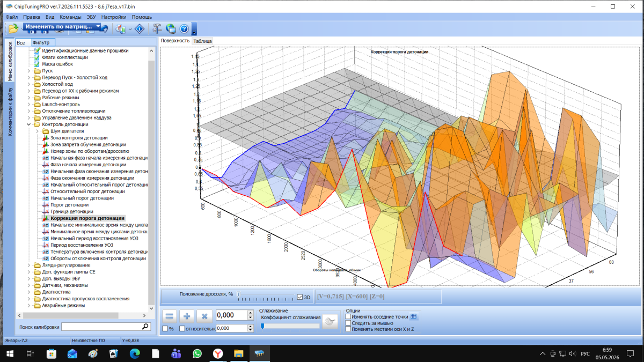This screenshot has width=644, height=362.
Task: Click grid icon next to neighboring points
Action: (414, 316)
